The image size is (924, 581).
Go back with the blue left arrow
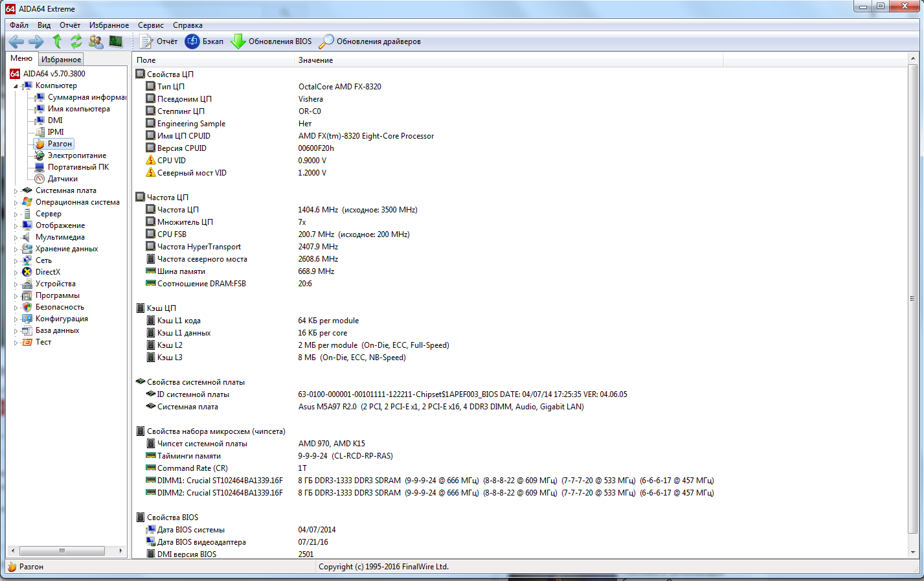coord(16,41)
